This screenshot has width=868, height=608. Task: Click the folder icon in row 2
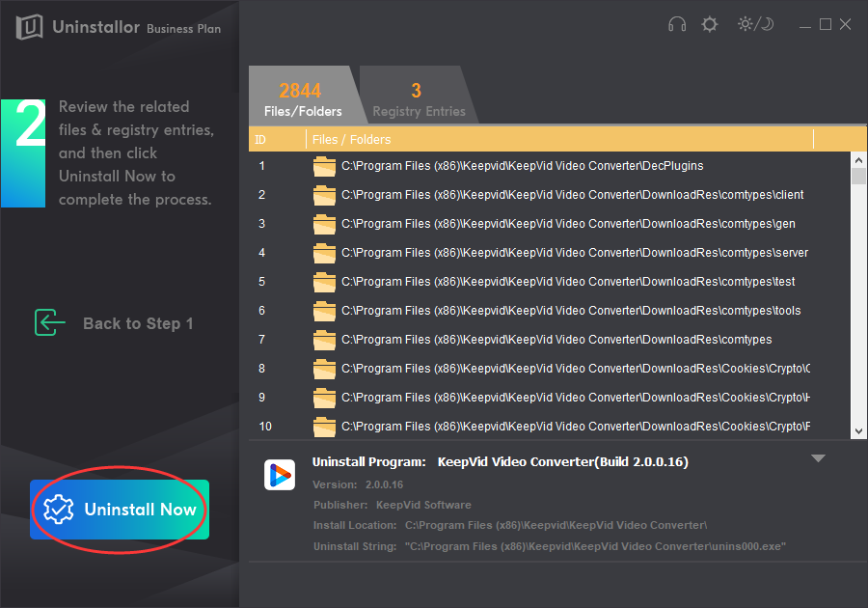[x=324, y=195]
